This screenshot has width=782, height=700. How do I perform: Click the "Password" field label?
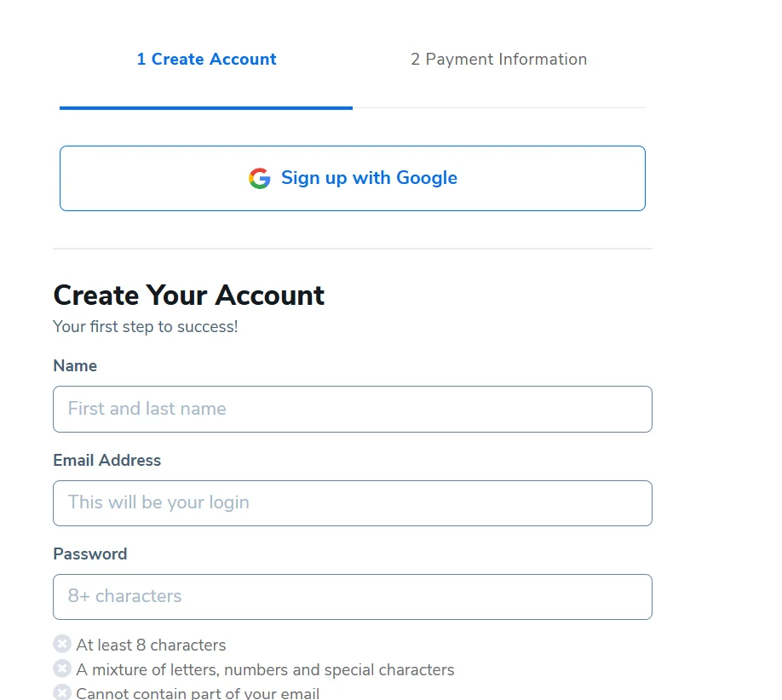pos(89,554)
